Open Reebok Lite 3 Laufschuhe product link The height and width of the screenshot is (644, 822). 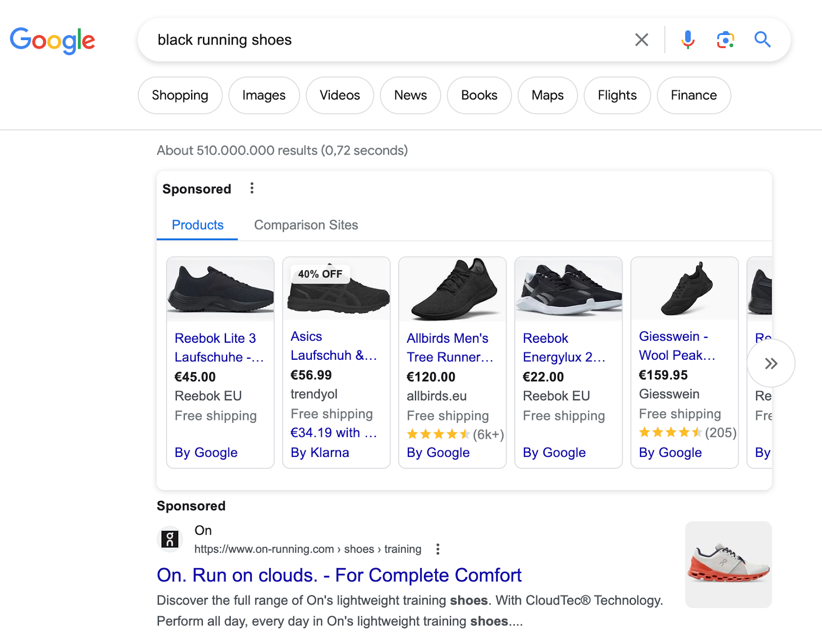(219, 347)
